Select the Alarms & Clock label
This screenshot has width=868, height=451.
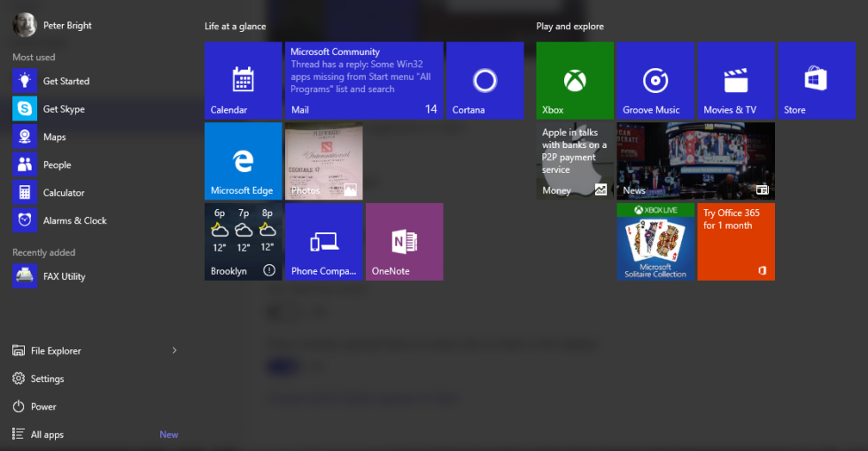[x=74, y=221]
